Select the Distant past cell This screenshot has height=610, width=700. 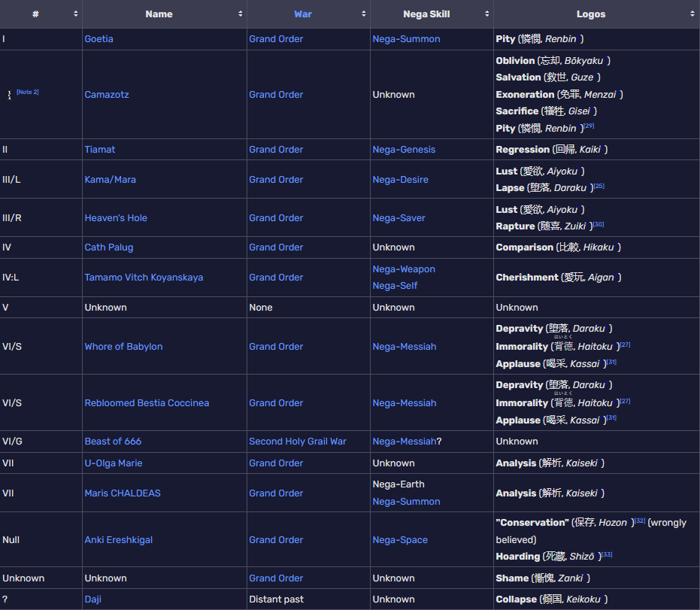coord(277,599)
